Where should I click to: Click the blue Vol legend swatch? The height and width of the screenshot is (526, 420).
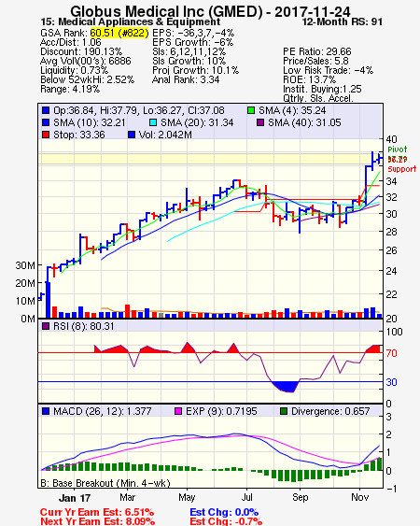coord(132,135)
